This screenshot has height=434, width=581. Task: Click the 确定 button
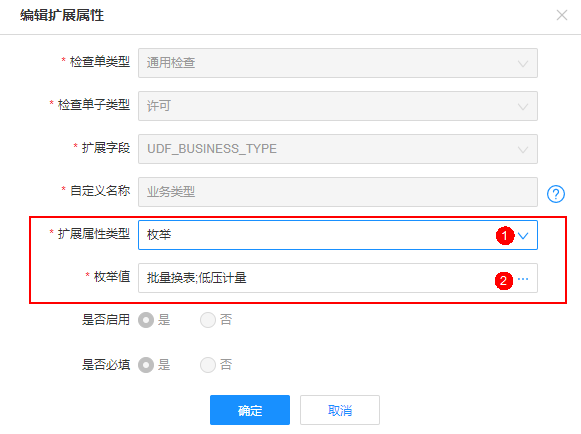[x=250, y=410]
